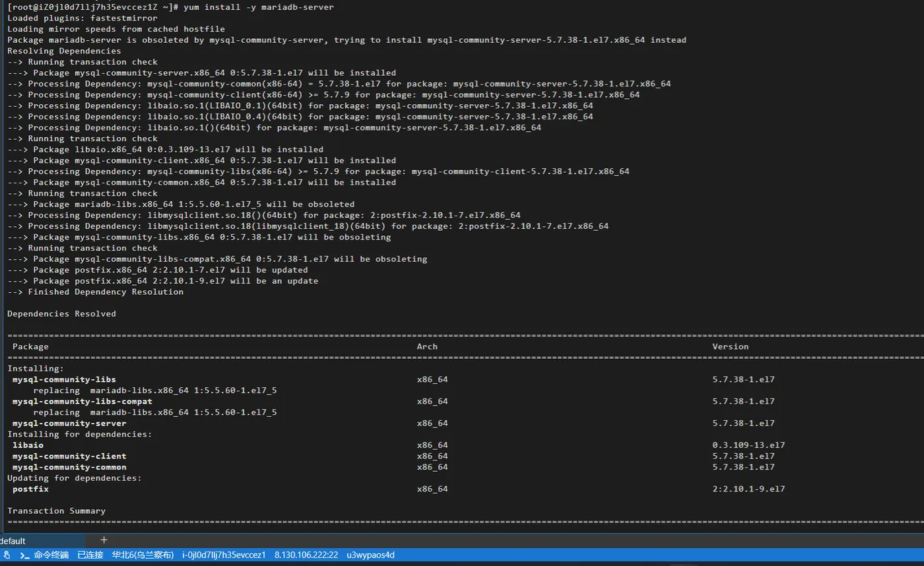Image resolution: width=924 pixels, height=566 pixels.
Task: Click the 'Updating for dependencies:' heading
Action: [x=75, y=478]
